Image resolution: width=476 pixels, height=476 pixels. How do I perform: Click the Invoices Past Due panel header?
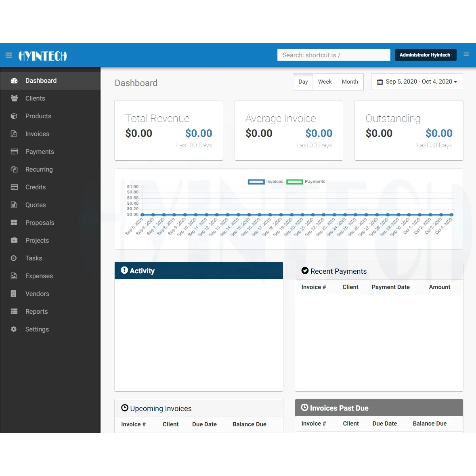click(379, 408)
